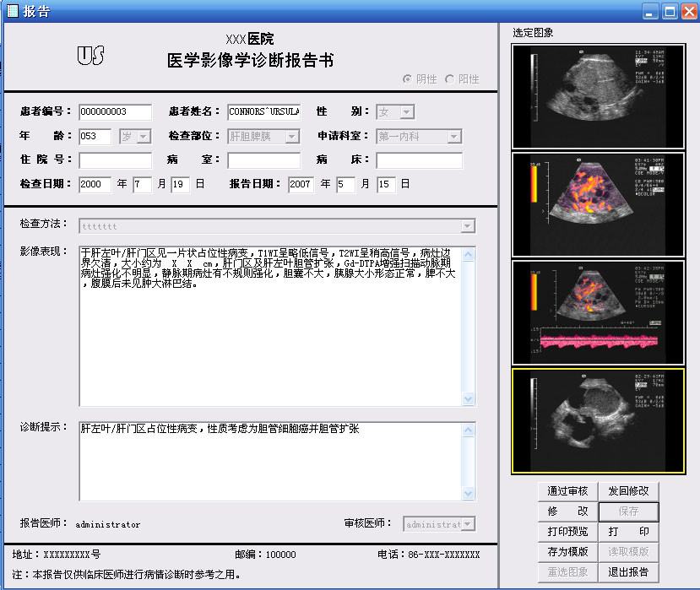The height and width of the screenshot is (590, 700).
Task: Select the 阳性 radio button
Action: click(x=449, y=79)
